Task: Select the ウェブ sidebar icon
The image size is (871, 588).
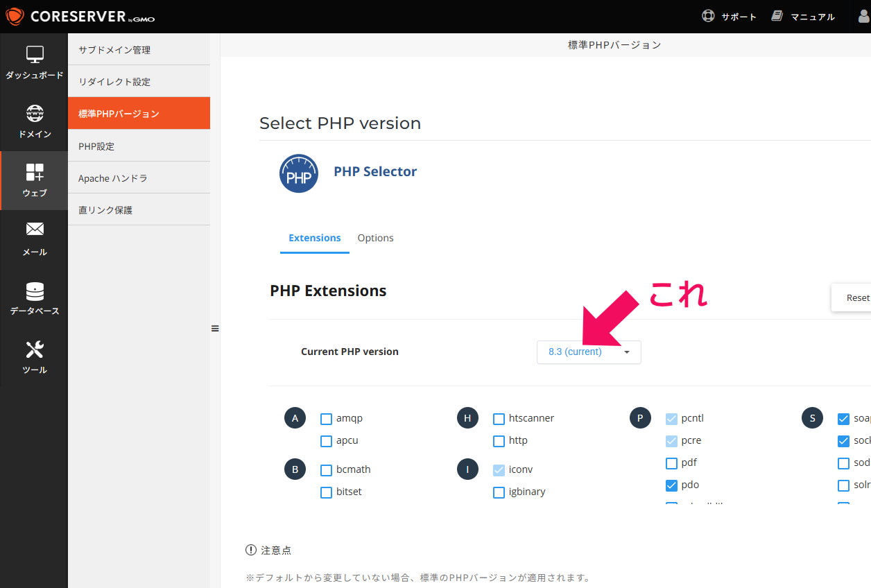Action: pos(35,172)
